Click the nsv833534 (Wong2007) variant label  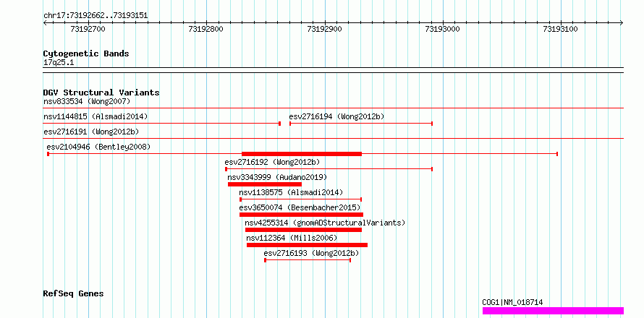(x=87, y=101)
